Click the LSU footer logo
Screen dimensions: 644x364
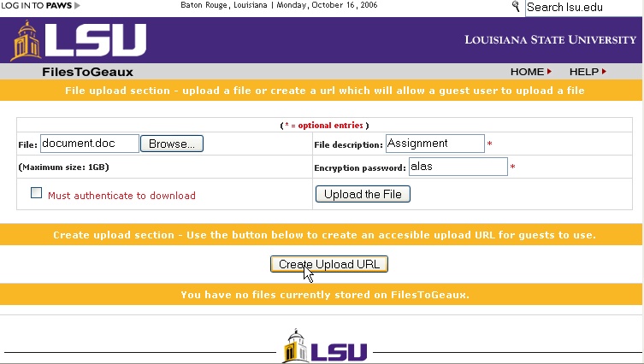point(324,347)
